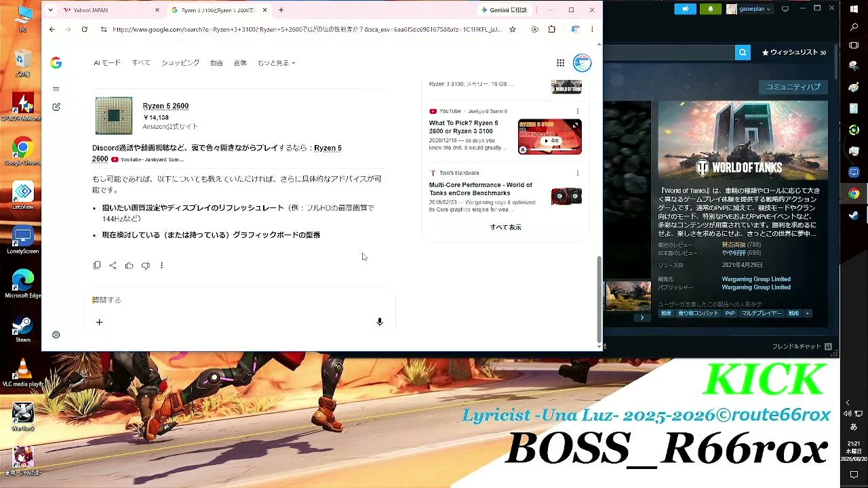Switch to the Yahoo! JAPAN tab

(x=107, y=10)
